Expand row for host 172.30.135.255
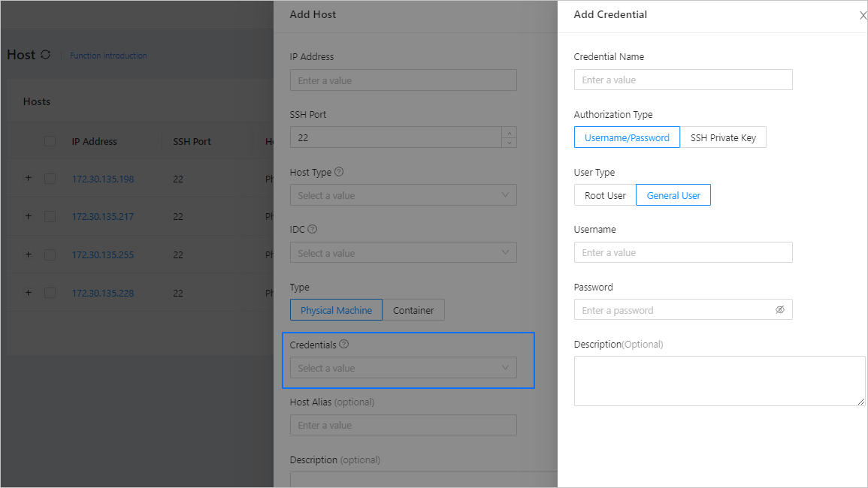 [29, 255]
